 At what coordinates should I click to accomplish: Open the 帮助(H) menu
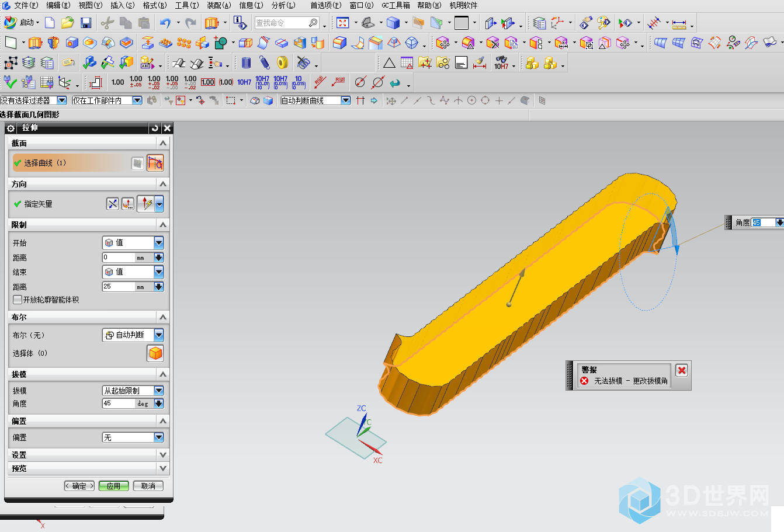point(429,5)
